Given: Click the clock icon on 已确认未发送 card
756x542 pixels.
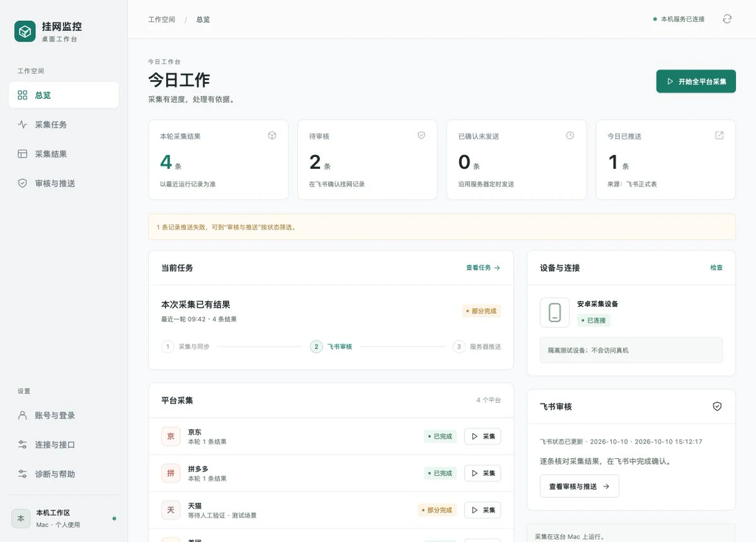Looking at the screenshot, I should click(x=570, y=135).
